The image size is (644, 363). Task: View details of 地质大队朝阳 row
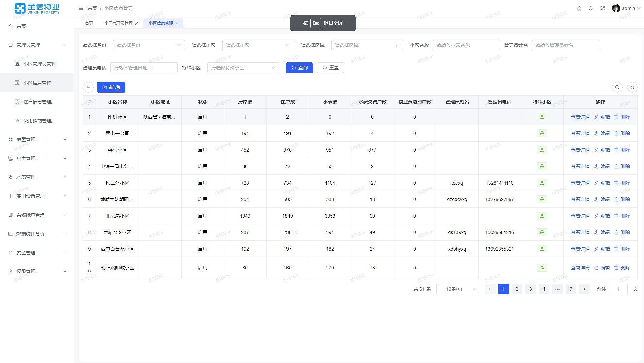[580, 199]
